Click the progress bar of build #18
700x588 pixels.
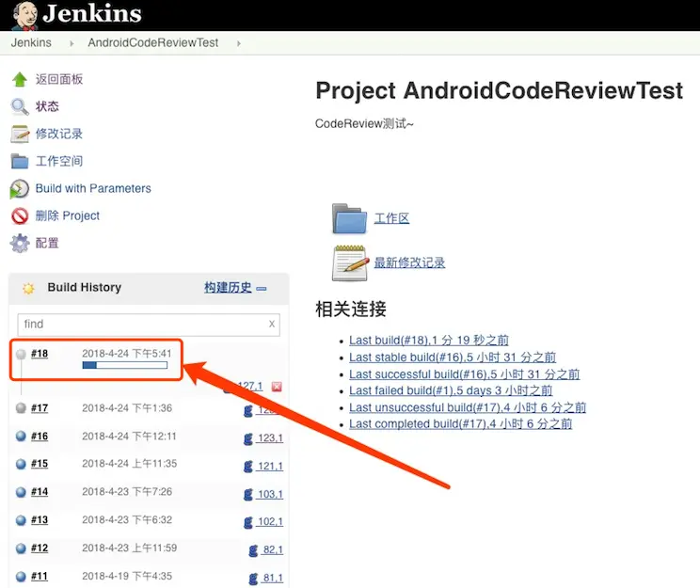[125, 366]
